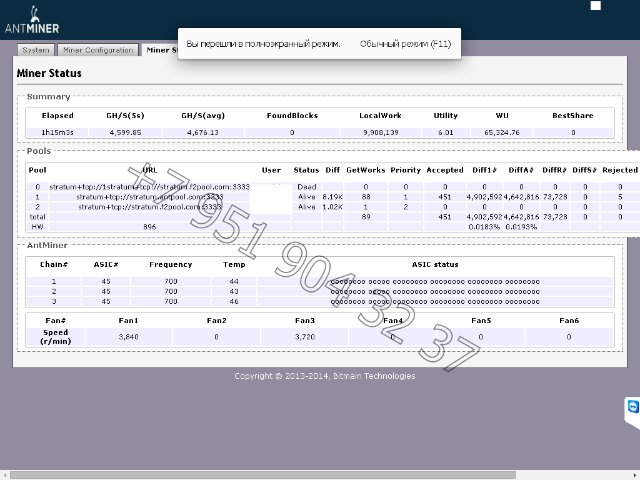This screenshot has width=640, height=480.
Task: Click the Utility value 6.01
Action: tap(445, 132)
